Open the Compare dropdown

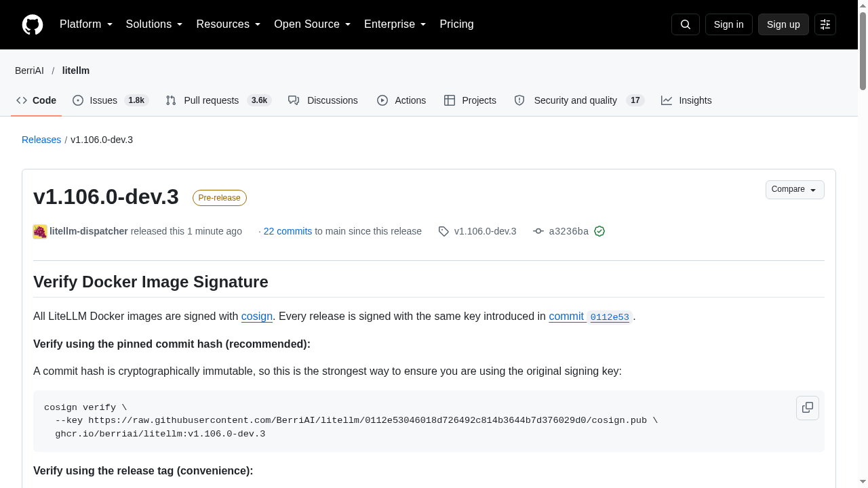point(795,190)
